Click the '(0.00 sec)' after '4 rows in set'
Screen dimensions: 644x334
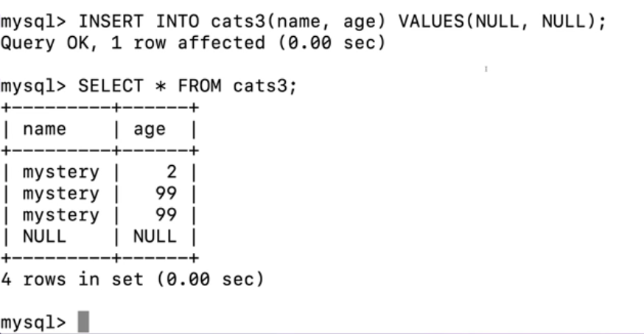tap(210, 279)
